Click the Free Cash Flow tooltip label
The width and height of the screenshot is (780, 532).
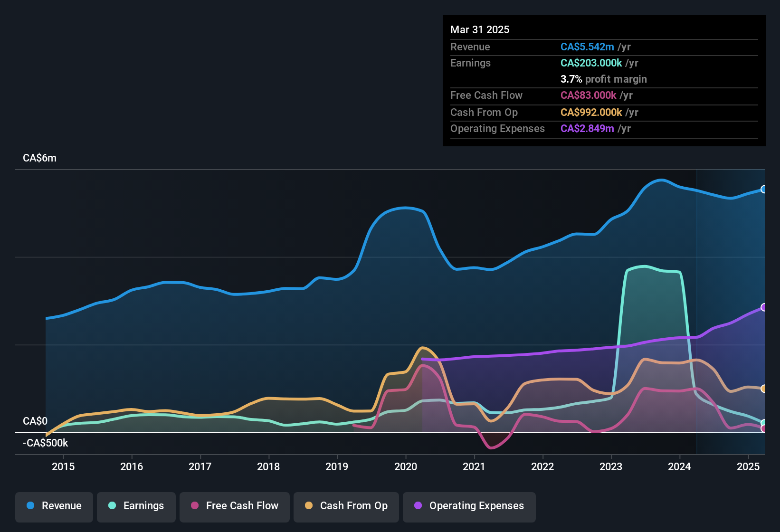(x=486, y=95)
